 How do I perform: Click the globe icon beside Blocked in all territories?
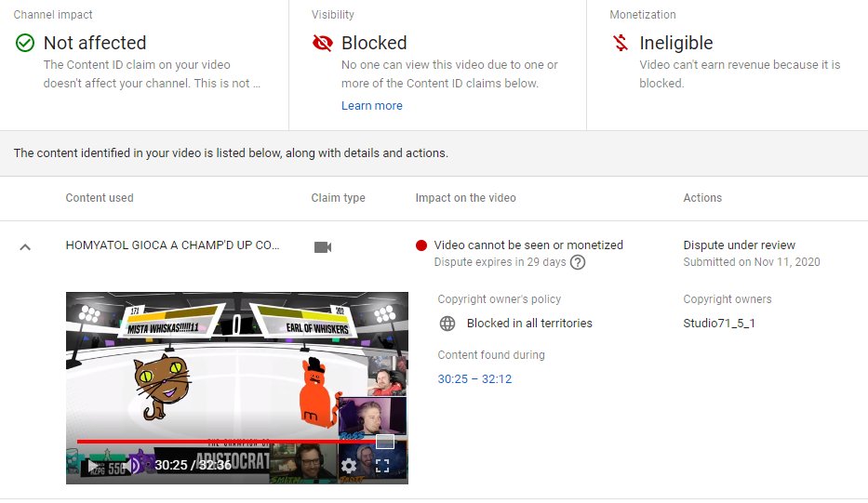pos(447,324)
